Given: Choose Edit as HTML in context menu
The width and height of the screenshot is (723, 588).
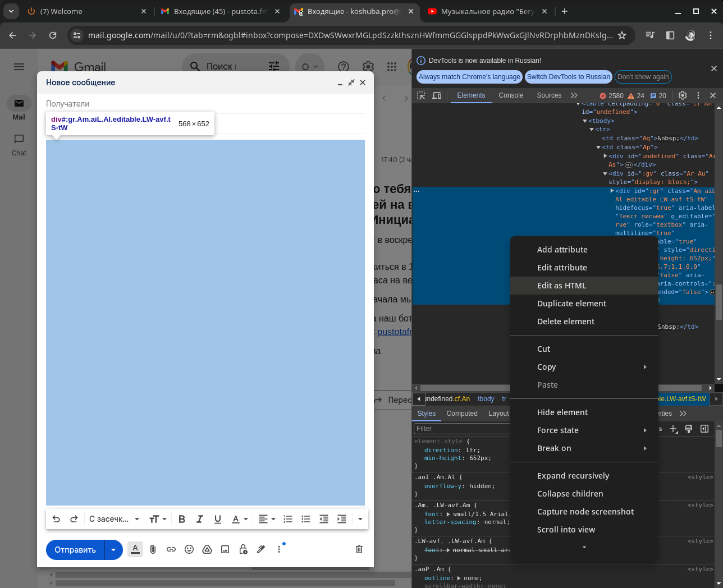Looking at the screenshot, I should pyautogui.click(x=584, y=286).
